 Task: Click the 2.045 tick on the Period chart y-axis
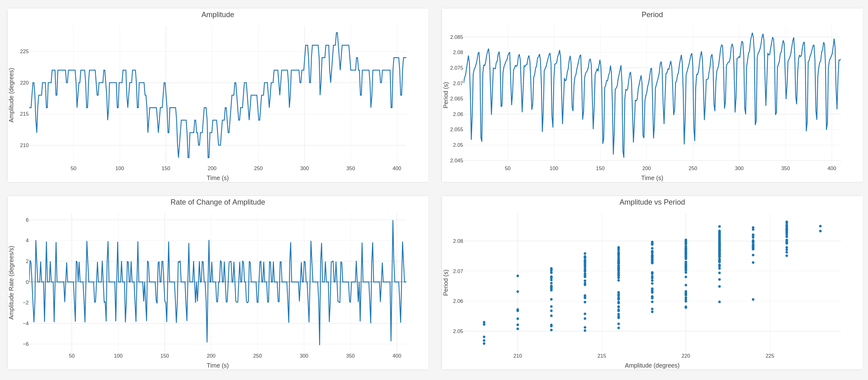coord(456,160)
